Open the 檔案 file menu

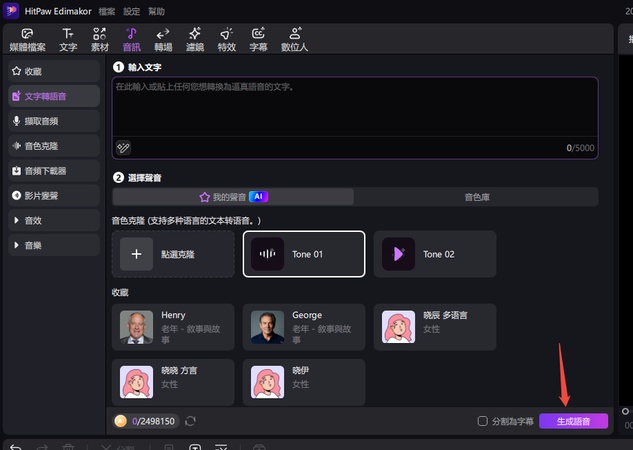107,11
